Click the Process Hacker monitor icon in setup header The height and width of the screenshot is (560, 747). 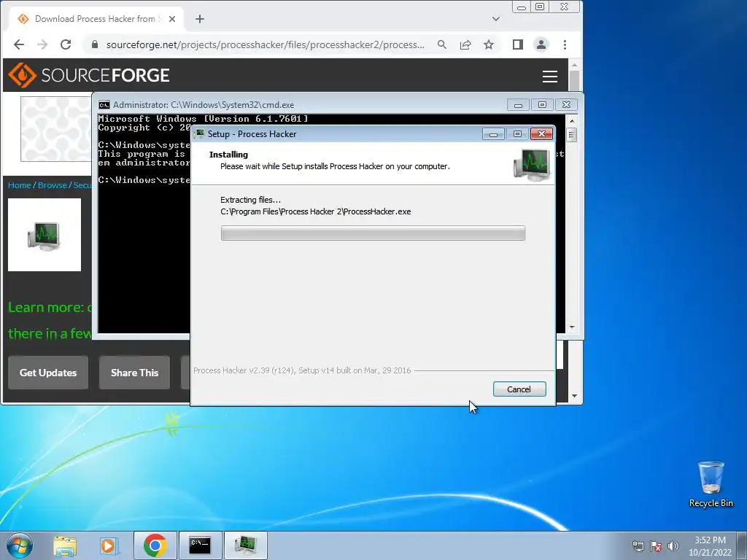point(532,165)
